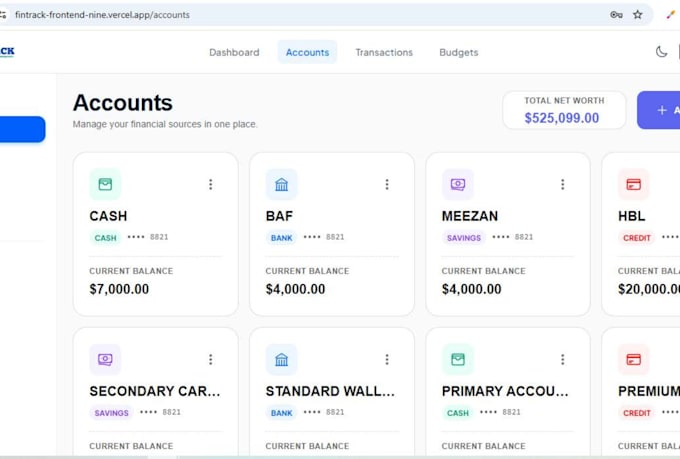Image resolution: width=680 pixels, height=459 pixels.
Task: Click the SECONDARY CAR... account title
Action: 155,391
